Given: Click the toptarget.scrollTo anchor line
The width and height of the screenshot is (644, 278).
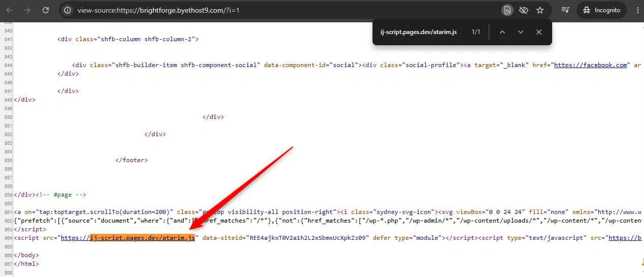Looking at the screenshot, I should pyautogui.click(x=329, y=212).
